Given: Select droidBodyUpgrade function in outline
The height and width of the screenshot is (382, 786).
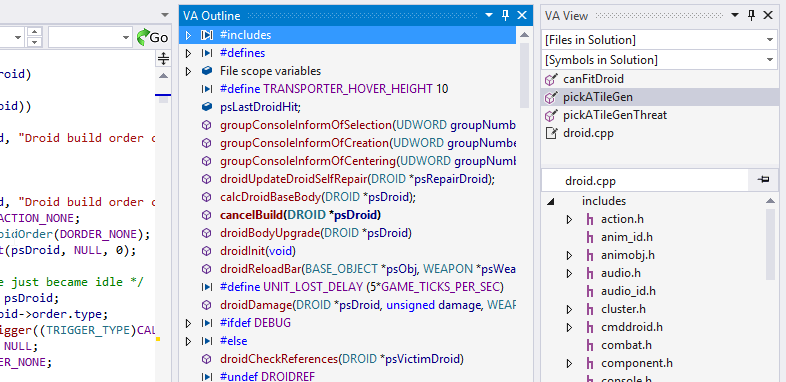Looking at the screenshot, I should pyautogui.click(x=316, y=233).
